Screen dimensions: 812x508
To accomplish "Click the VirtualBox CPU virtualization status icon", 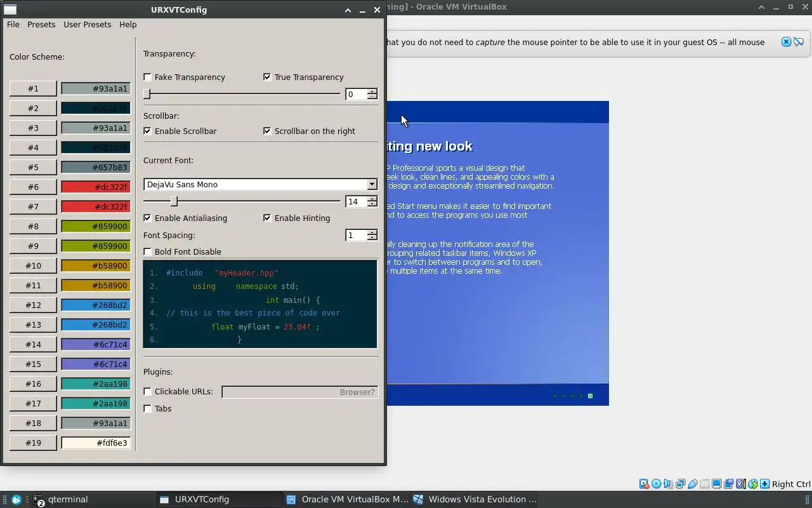I will (x=740, y=484).
